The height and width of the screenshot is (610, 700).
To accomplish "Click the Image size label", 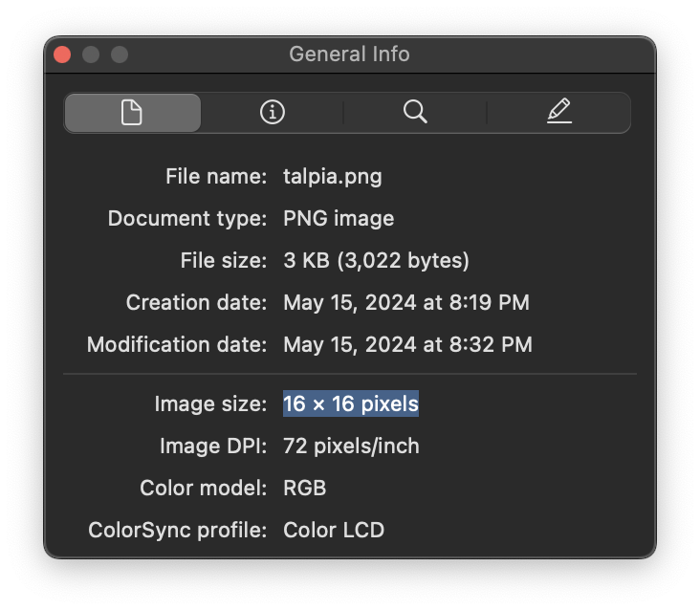I will (x=210, y=404).
